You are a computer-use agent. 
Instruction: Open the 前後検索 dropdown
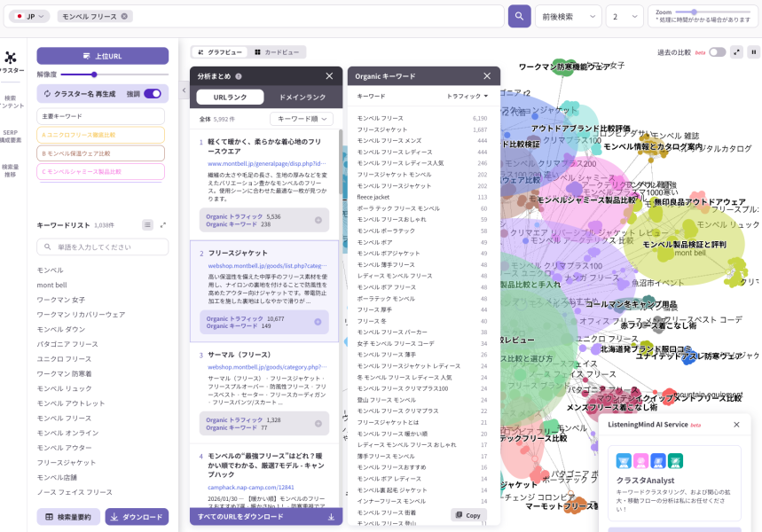coord(568,17)
